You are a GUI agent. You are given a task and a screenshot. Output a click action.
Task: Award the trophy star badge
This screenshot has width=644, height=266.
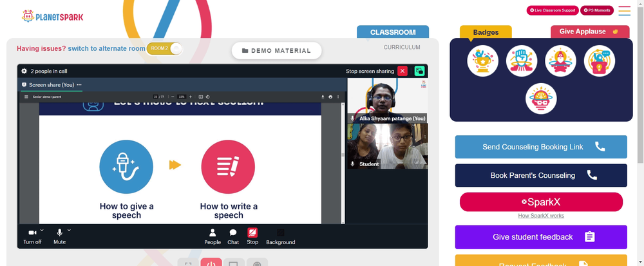482,61
